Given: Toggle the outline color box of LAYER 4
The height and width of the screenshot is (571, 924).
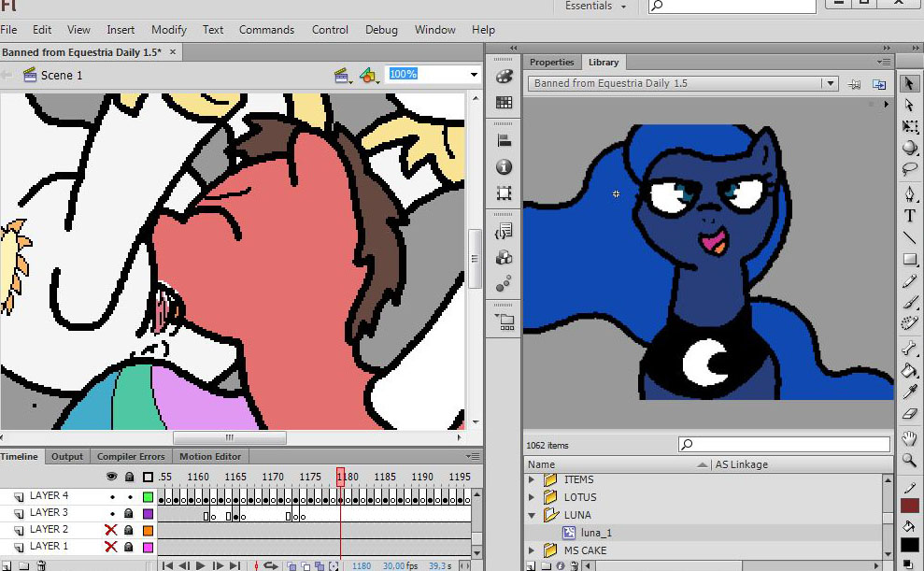Looking at the screenshot, I should (x=148, y=496).
